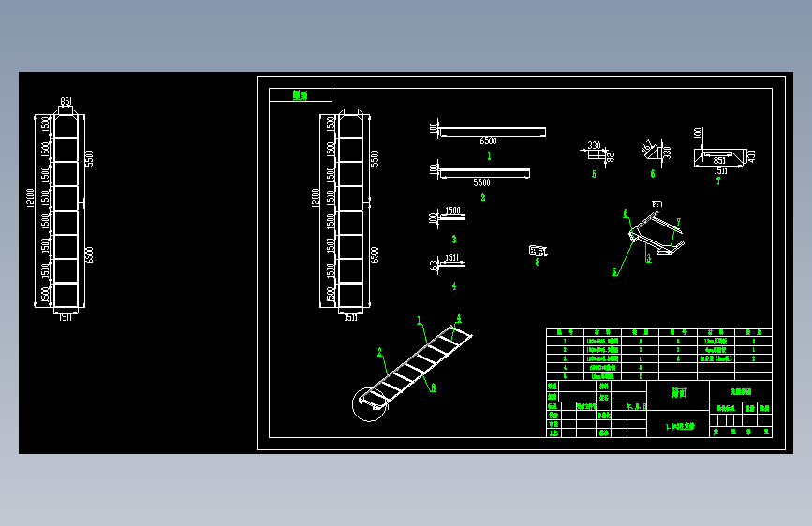Click the "4mm" material cell in the parts list

tap(716, 350)
